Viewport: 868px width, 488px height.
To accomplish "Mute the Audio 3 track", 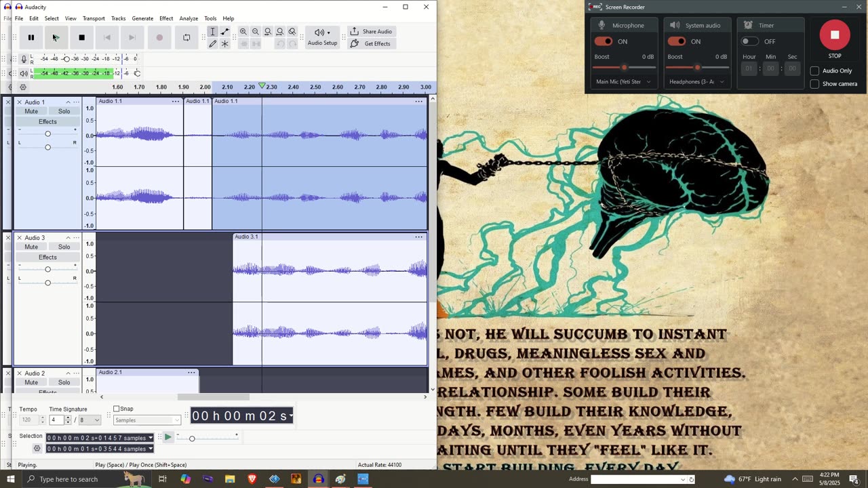I will [x=31, y=247].
